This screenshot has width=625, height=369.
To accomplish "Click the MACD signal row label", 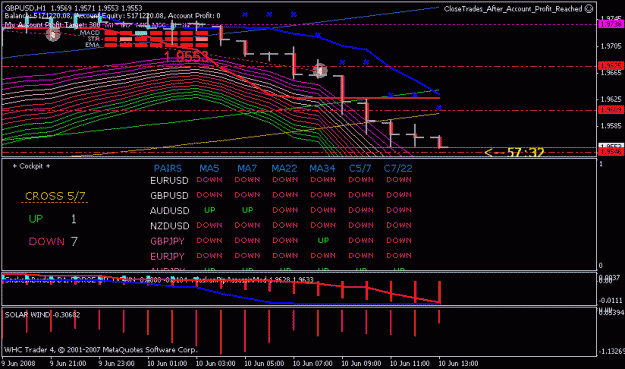I will pyautogui.click(x=89, y=33).
